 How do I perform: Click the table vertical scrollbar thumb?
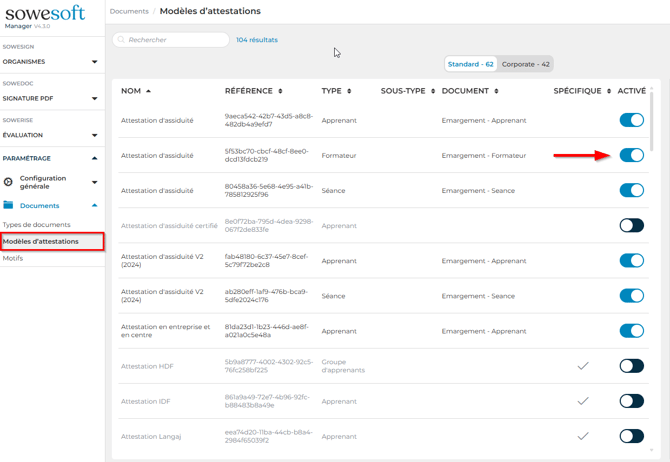(651, 121)
